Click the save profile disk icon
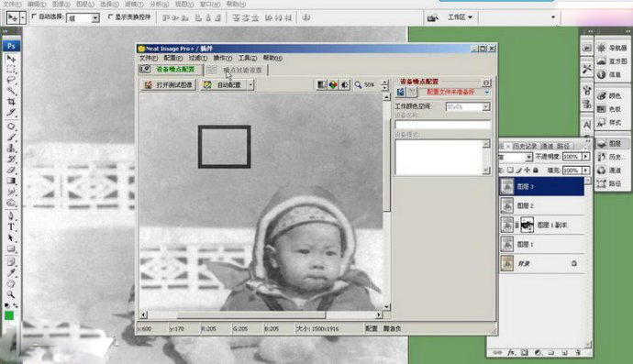The image size is (633, 364). 401,92
